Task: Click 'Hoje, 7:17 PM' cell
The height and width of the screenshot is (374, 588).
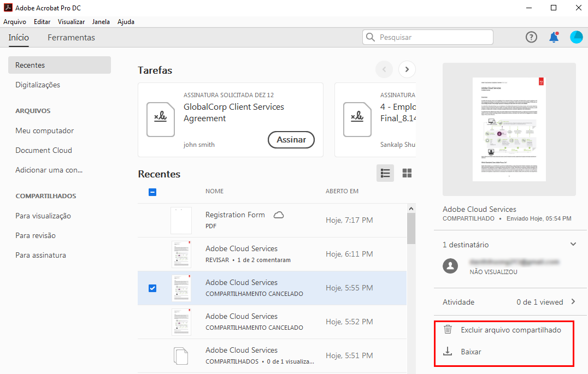Action: point(349,221)
